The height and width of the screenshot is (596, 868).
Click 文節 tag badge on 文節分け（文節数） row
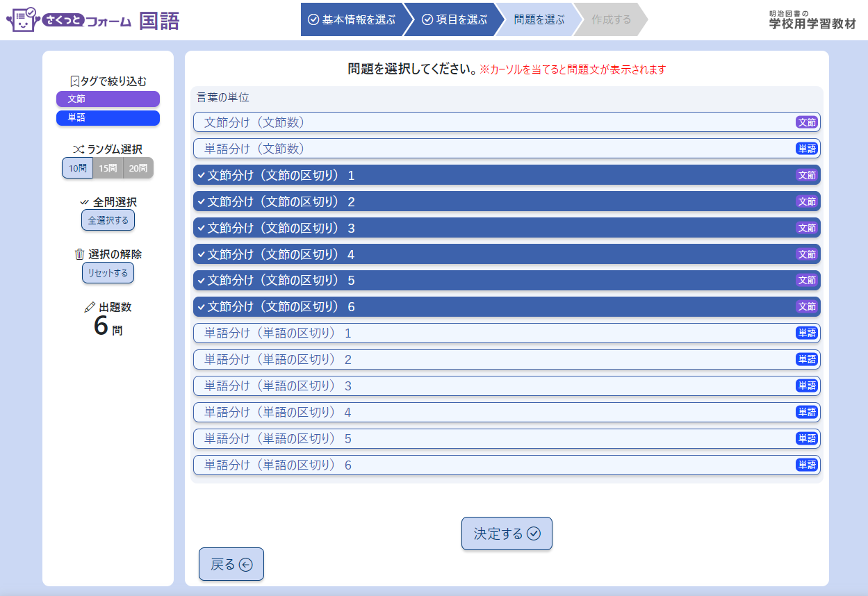click(x=806, y=122)
